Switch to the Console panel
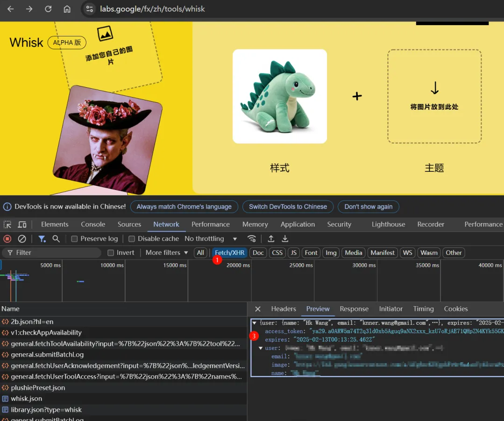 92,224
